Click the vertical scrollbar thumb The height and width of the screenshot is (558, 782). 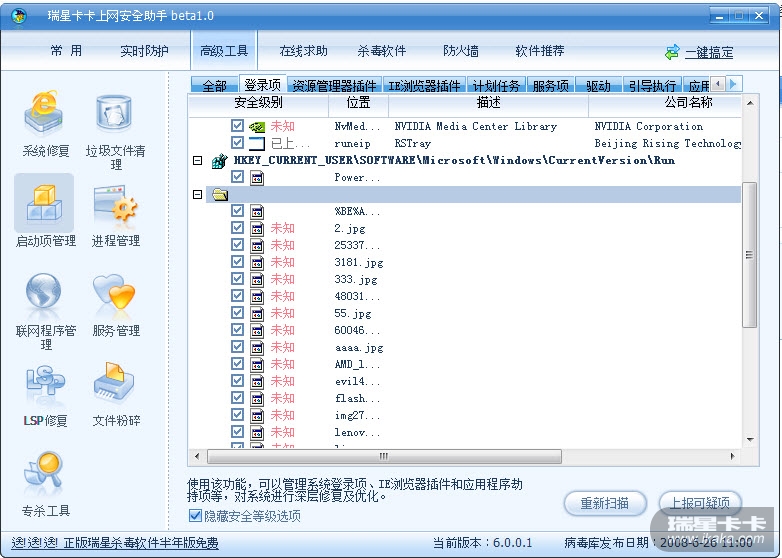[750, 255]
